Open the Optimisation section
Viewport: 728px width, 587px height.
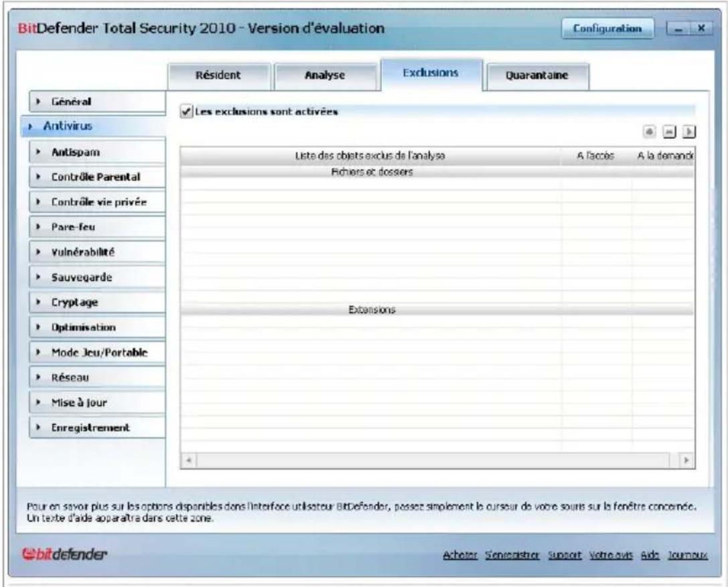click(98, 328)
